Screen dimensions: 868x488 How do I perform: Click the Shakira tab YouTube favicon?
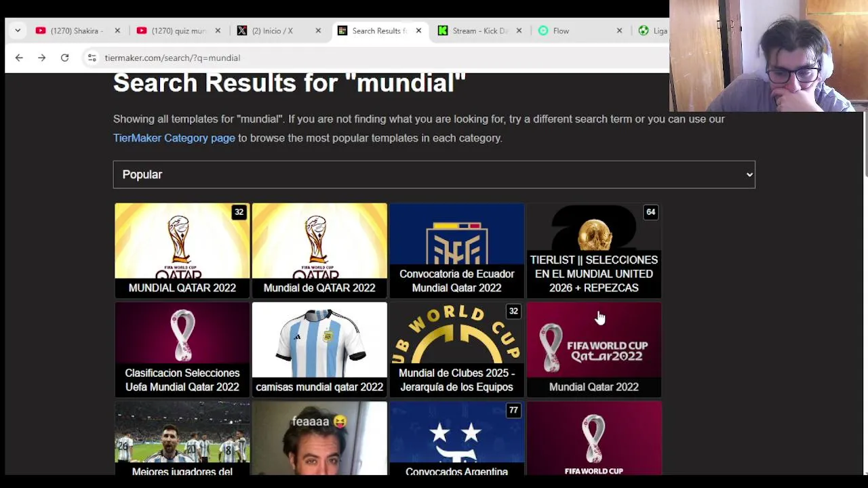click(41, 30)
